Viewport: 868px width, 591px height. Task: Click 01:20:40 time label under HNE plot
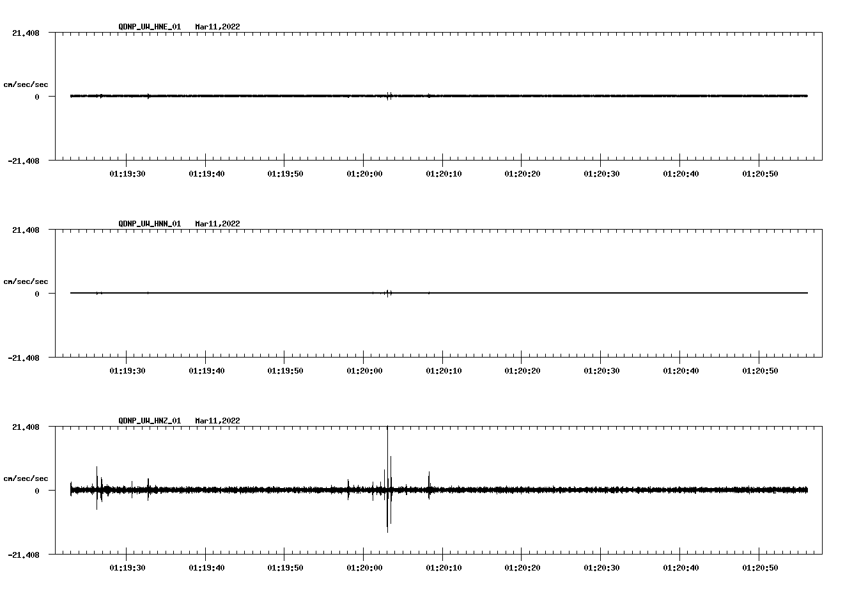[680, 174]
